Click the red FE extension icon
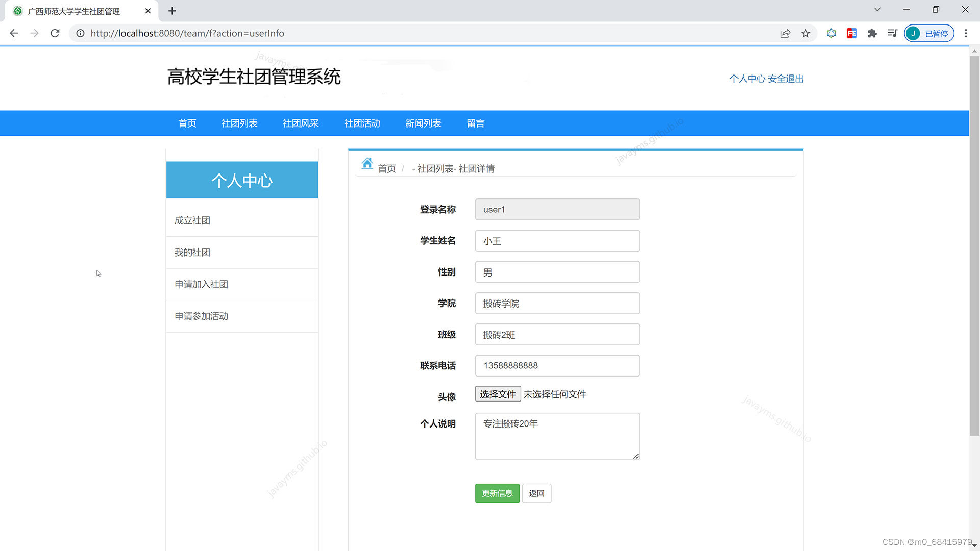This screenshot has width=980, height=551. tap(851, 33)
